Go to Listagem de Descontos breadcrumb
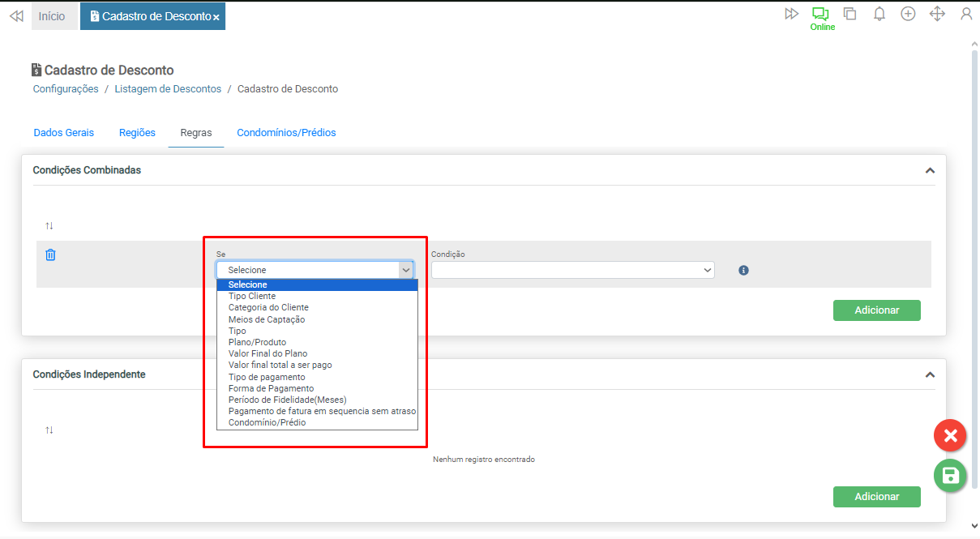This screenshot has width=980, height=539. click(168, 89)
